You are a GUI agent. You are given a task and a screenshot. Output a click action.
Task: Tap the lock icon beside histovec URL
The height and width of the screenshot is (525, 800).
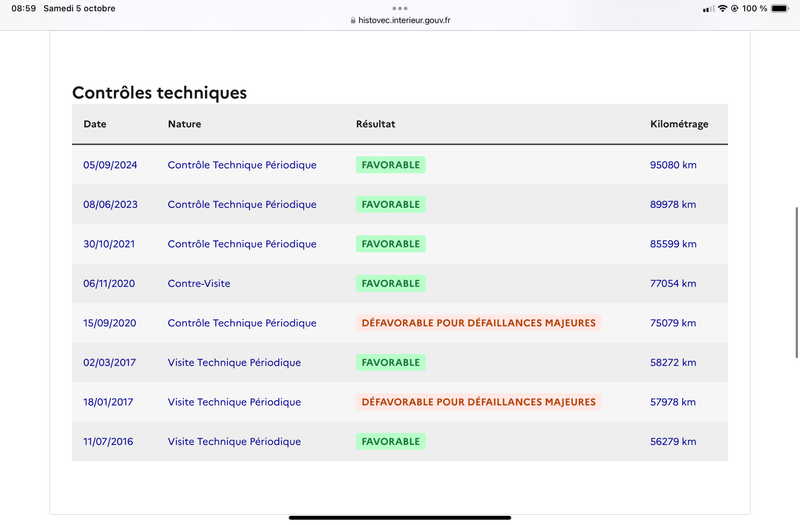(x=353, y=20)
